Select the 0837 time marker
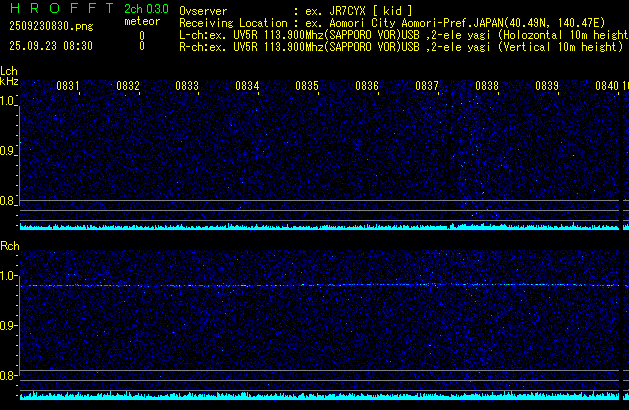 [427, 87]
